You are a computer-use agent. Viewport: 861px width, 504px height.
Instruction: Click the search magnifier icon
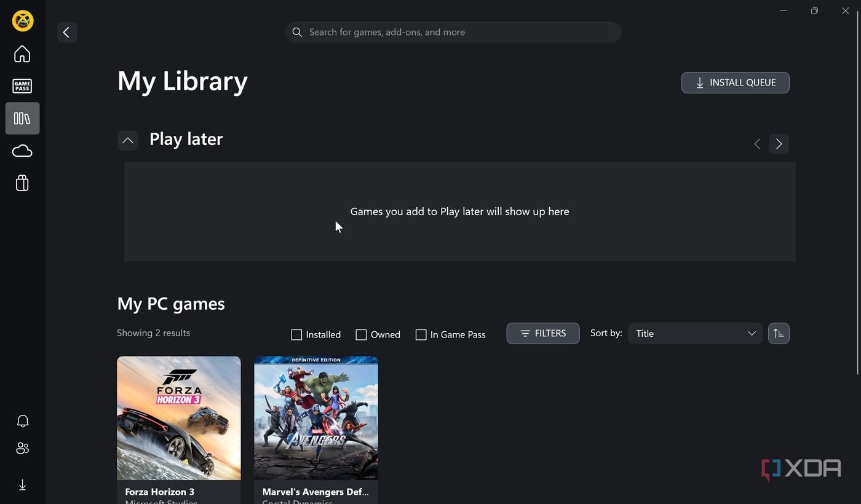pos(297,32)
